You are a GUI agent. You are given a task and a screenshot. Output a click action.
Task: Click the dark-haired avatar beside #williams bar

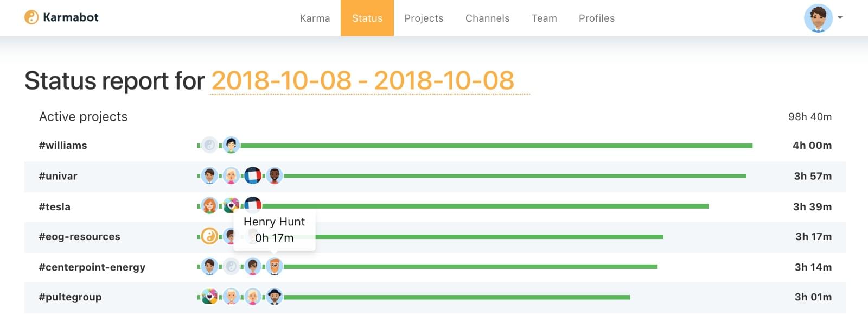pyautogui.click(x=230, y=145)
